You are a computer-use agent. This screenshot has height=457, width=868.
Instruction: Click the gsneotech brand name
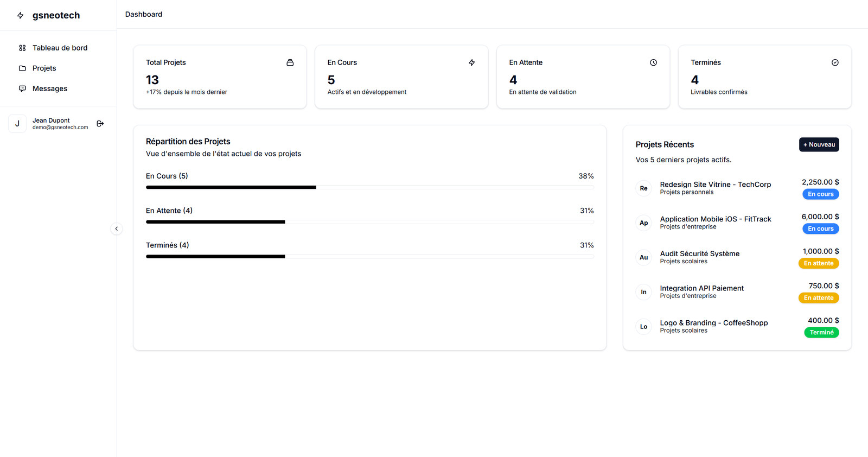(x=56, y=15)
